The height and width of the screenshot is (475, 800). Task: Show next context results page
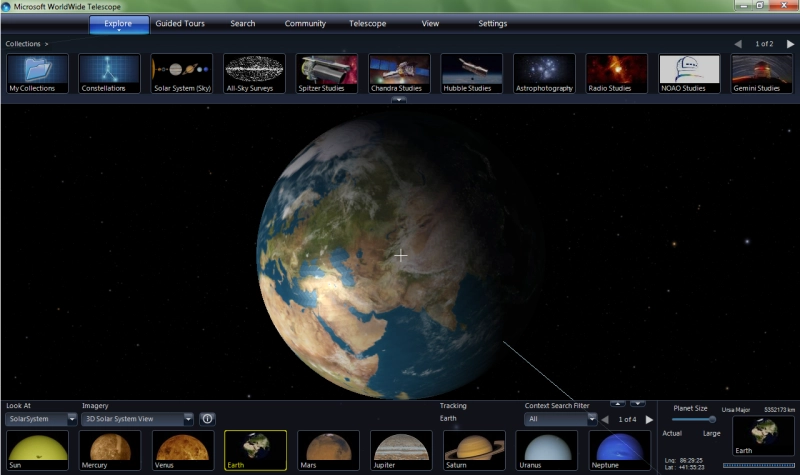coord(649,419)
